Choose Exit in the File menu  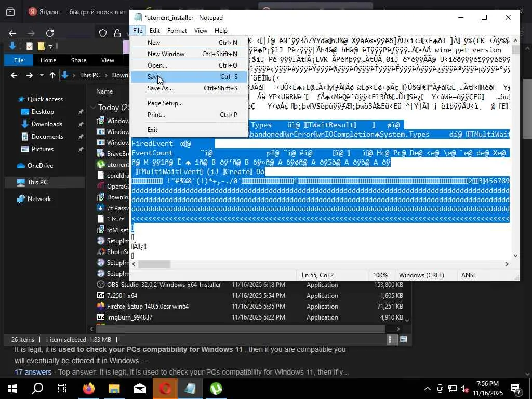(189, 129)
